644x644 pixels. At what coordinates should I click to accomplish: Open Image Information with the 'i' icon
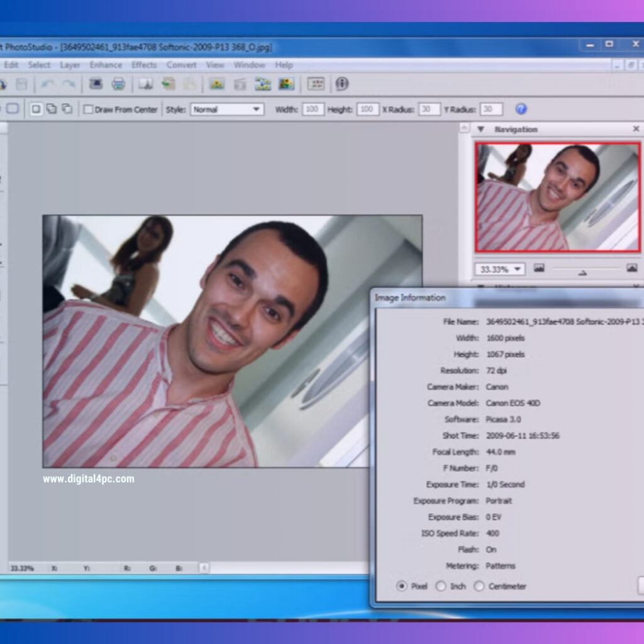[x=342, y=84]
